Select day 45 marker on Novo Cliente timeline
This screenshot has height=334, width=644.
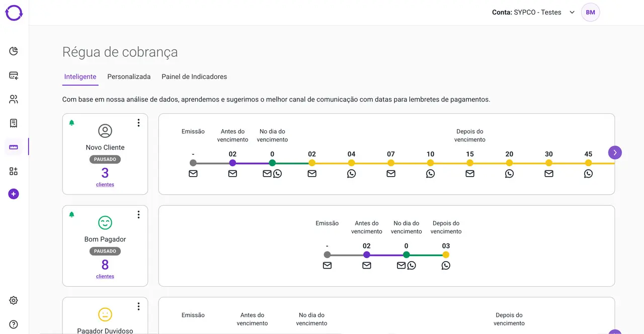pyautogui.click(x=588, y=163)
